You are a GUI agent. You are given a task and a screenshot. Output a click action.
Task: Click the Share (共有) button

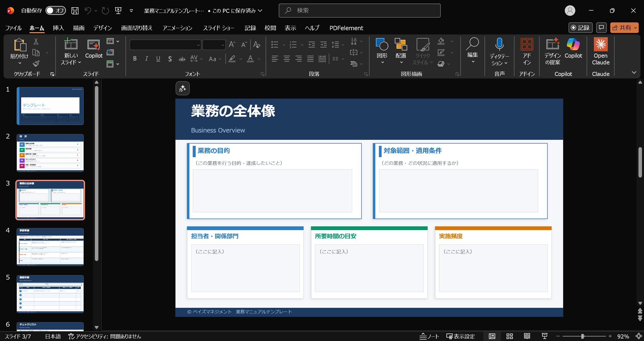[x=621, y=28]
